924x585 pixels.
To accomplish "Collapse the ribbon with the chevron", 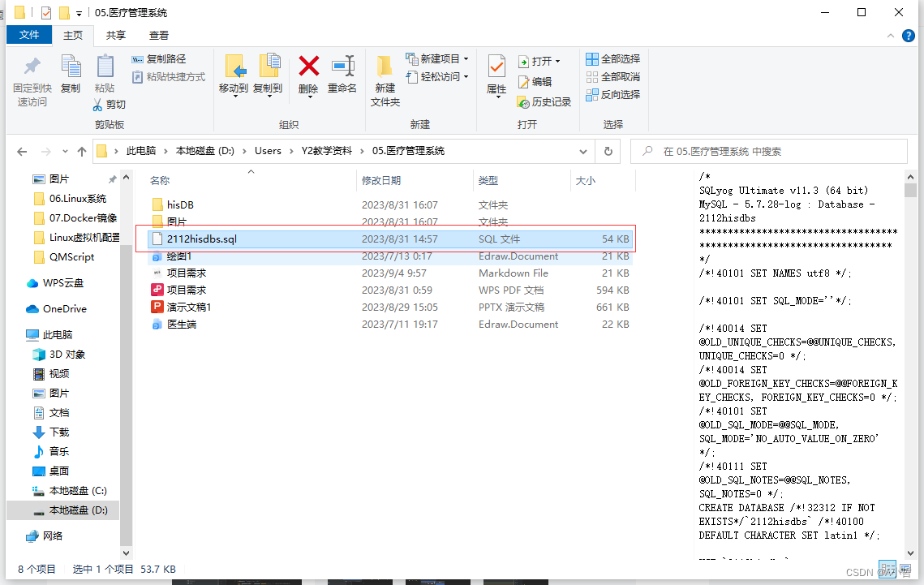I will (x=891, y=36).
